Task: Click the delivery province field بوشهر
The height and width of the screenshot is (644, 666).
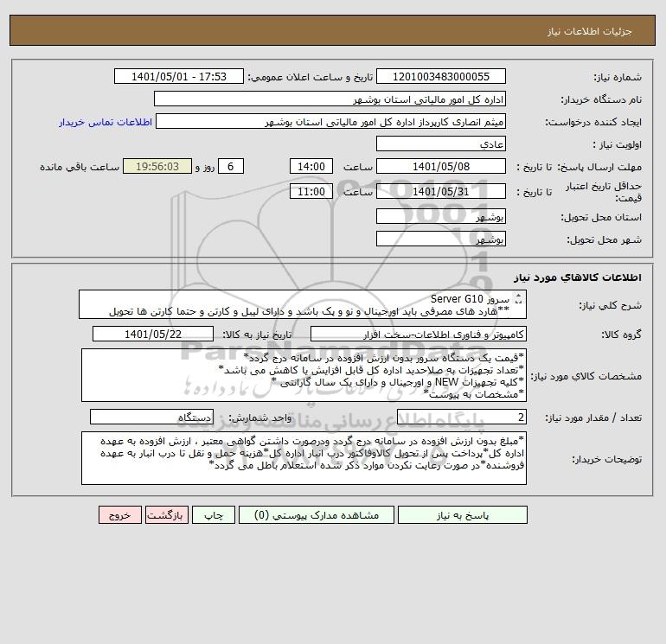Action: [441, 217]
